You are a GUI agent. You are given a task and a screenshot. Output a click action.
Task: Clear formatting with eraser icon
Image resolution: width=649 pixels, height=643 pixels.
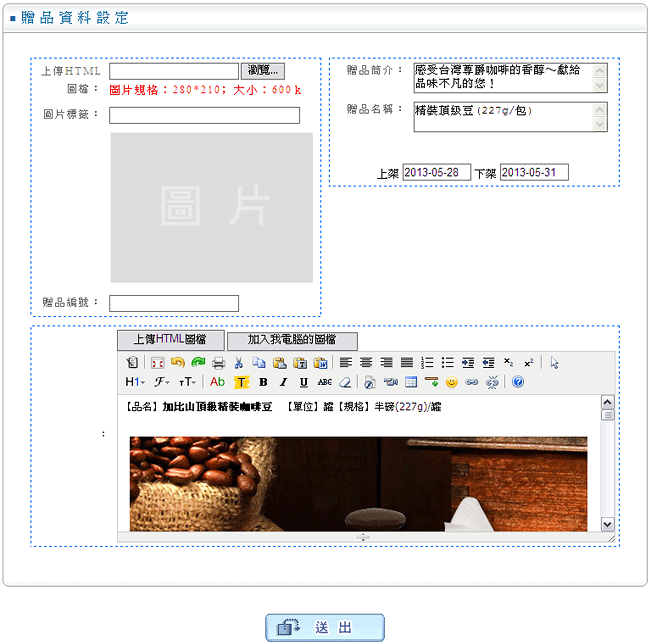[x=345, y=382]
